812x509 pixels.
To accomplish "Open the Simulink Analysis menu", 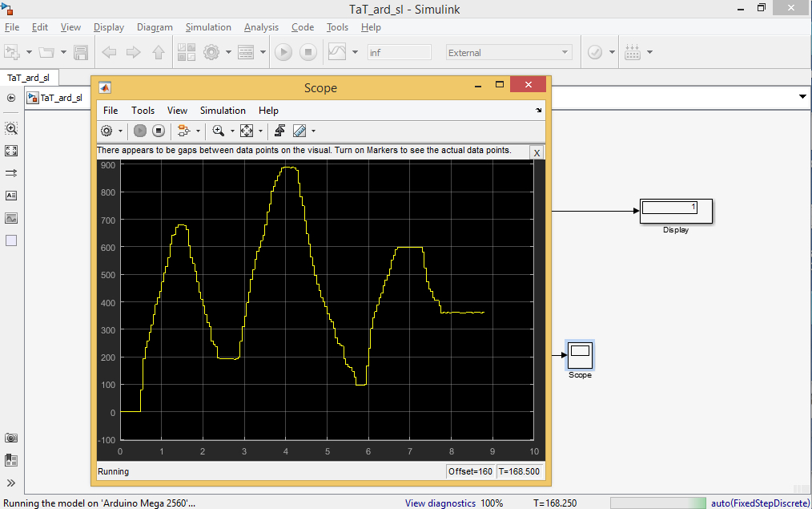I will coord(261,27).
